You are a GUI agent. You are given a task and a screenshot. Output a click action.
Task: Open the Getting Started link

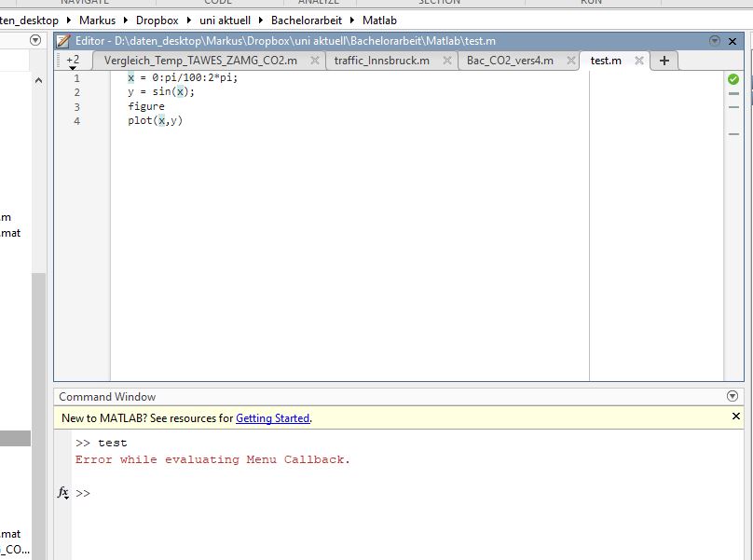[272, 418]
